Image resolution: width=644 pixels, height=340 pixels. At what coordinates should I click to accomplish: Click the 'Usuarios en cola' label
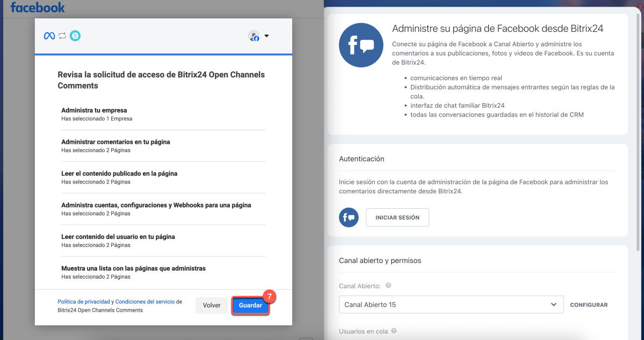(363, 331)
